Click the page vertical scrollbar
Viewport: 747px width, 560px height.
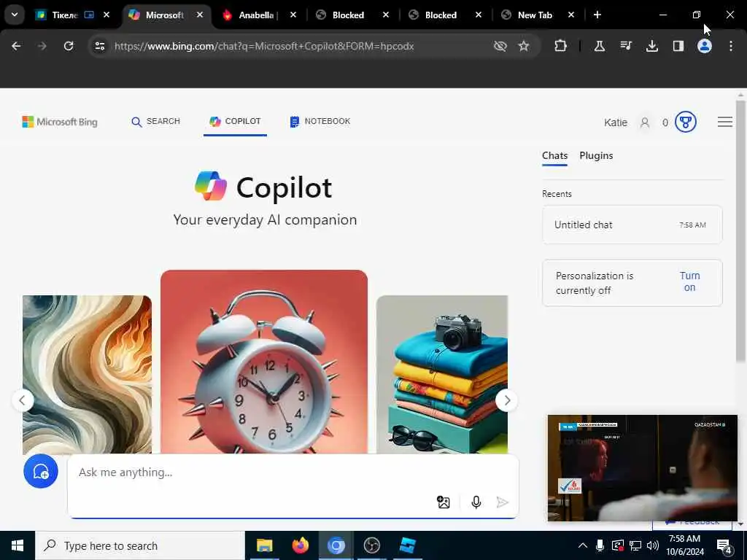click(740, 231)
